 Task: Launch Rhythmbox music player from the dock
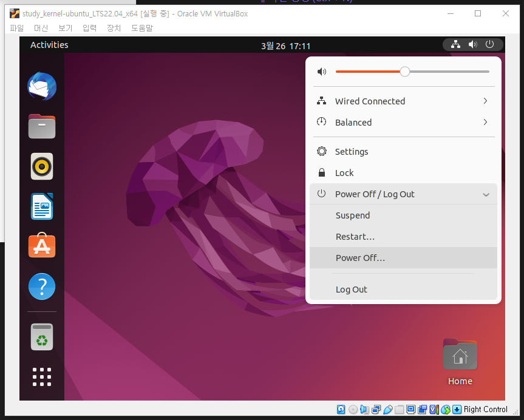coord(41,166)
